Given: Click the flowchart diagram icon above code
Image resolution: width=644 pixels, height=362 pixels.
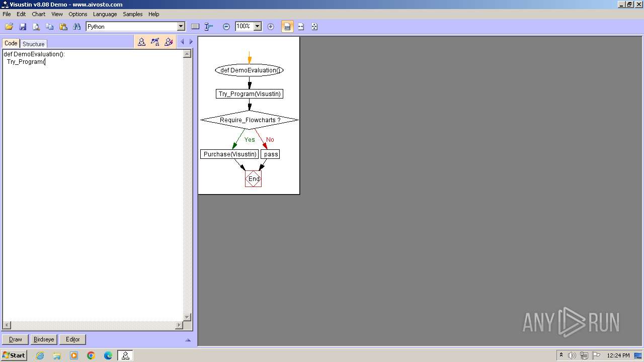Looking at the screenshot, I should coord(141,42).
